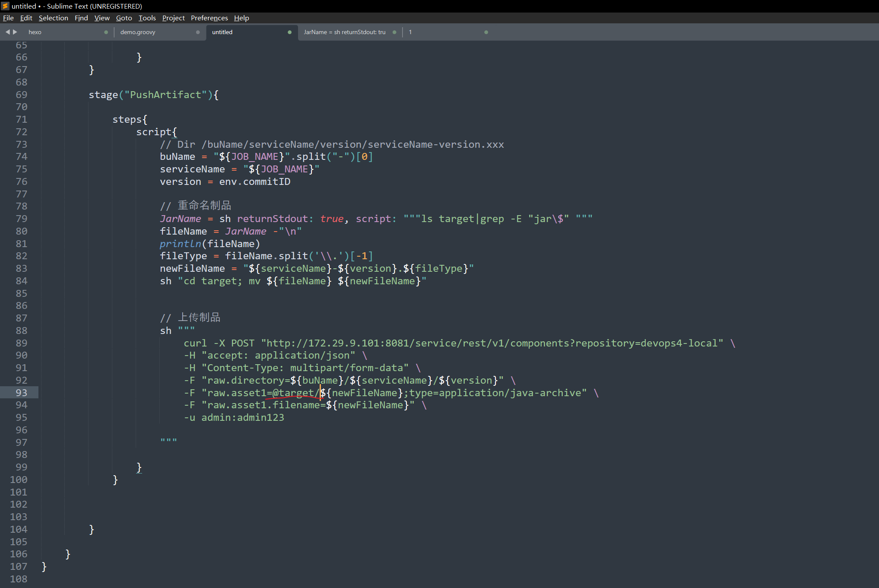
Task: Click the comment starting // Dir /buName
Action: [332, 144]
